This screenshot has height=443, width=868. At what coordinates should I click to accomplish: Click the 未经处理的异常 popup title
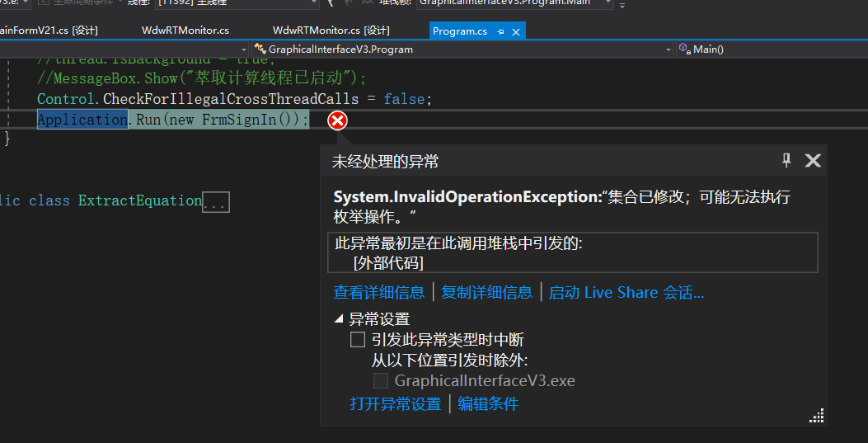(385, 161)
